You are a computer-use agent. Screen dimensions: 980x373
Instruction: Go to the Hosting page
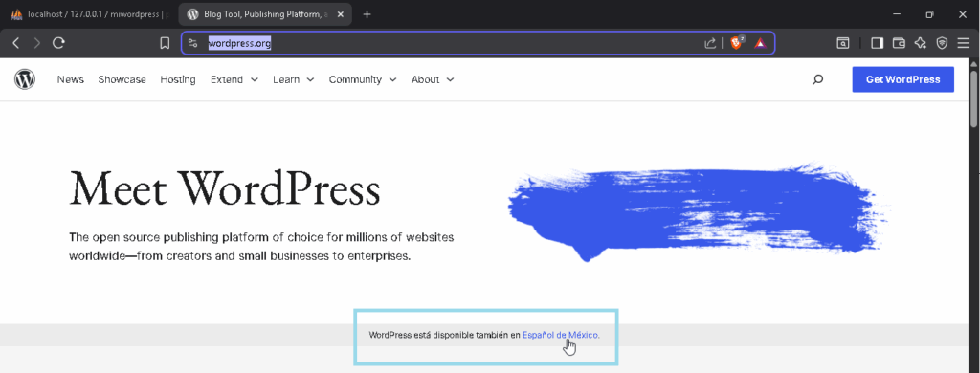[178, 79]
